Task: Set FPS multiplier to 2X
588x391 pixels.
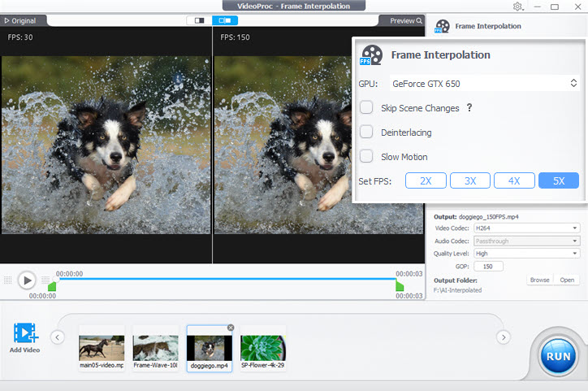Action: (426, 180)
